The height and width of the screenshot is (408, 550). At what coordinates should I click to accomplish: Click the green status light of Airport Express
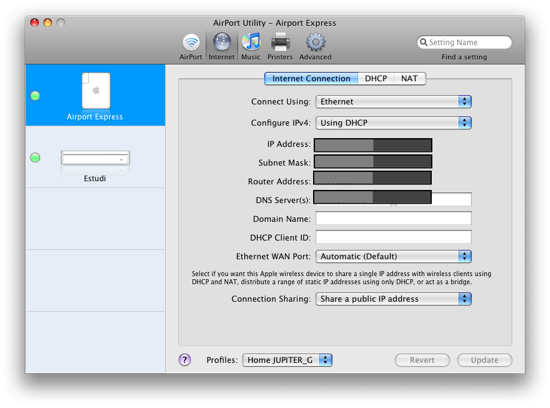click(x=35, y=95)
